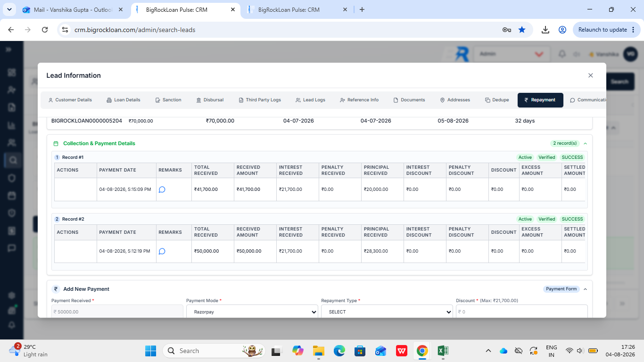Screen dimensions: 644x362
Task: Close the Lead Information dialog
Action: [x=590, y=75]
